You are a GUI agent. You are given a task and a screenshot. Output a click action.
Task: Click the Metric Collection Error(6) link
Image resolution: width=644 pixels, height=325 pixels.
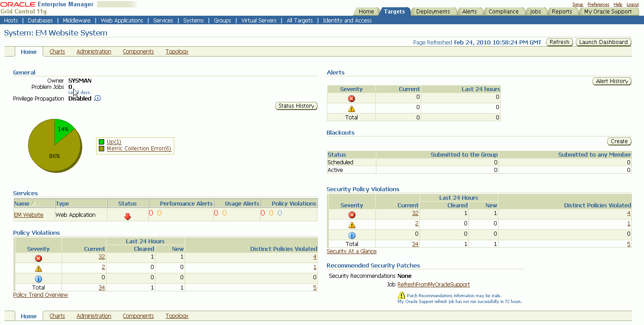pyautogui.click(x=139, y=149)
